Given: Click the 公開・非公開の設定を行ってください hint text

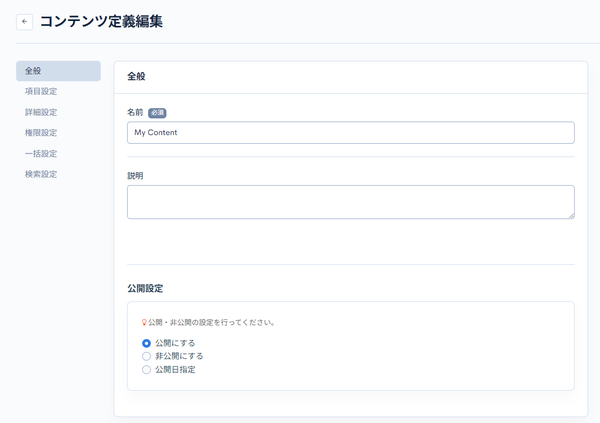Looking at the screenshot, I should click(x=211, y=323).
